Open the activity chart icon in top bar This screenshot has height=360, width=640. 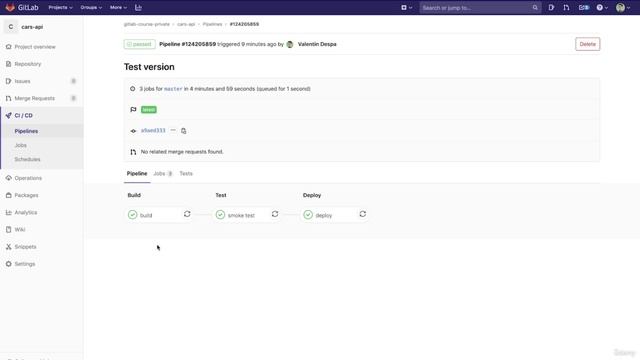[138, 7]
